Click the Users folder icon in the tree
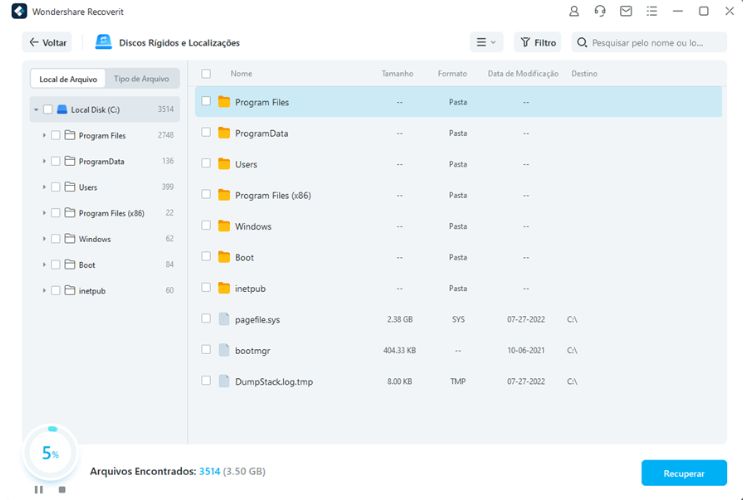 [x=70, y=187]
